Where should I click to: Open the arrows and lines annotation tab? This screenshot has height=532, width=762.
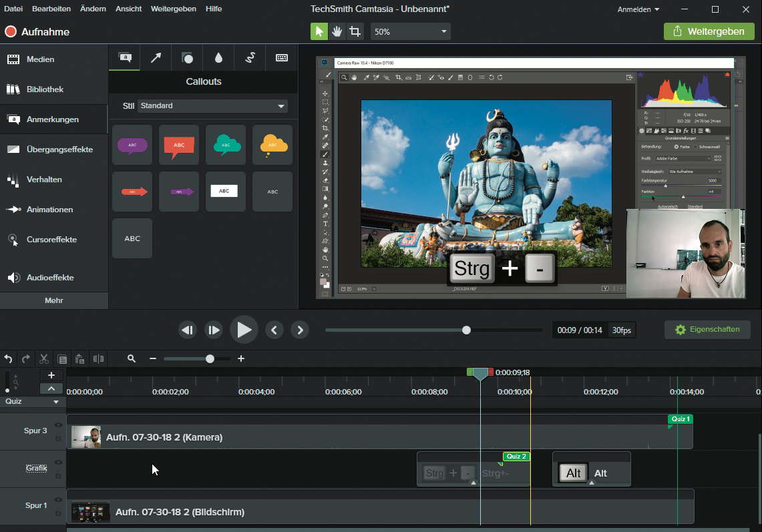click(156, 58)
